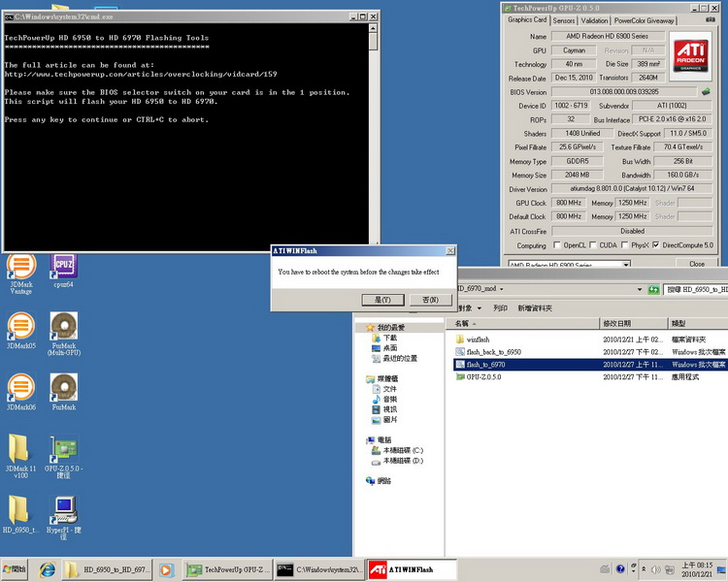Click 列印 in Explorer toolbar
Image resolution: width=728 pixels, height=582 pixels.
(500, 308)
